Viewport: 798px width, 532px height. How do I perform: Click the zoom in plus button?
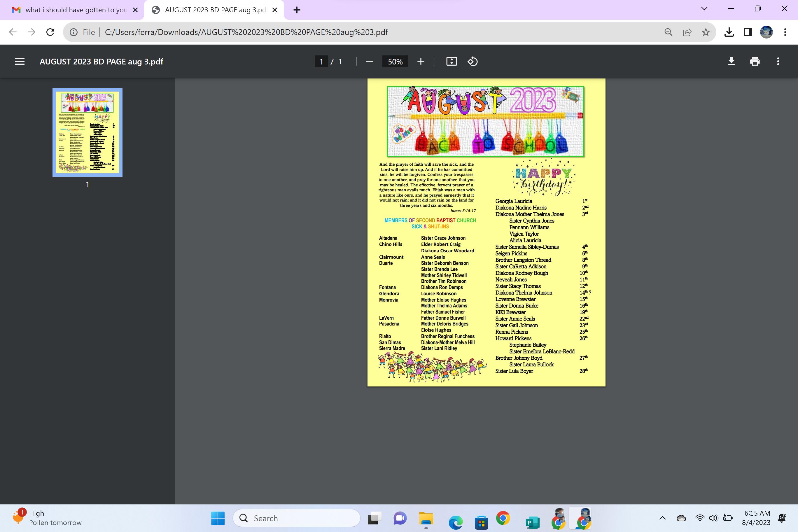421,62
